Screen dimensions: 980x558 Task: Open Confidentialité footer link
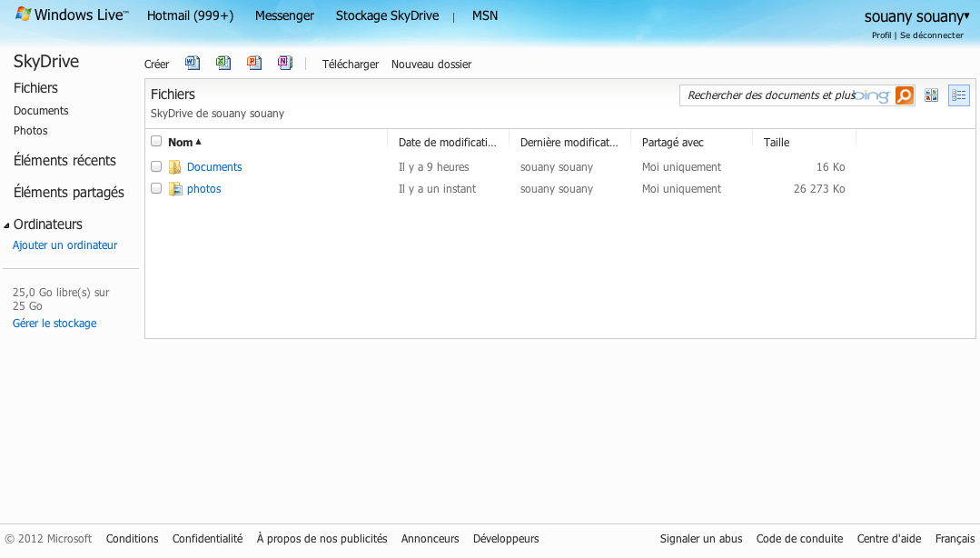(x=207, y=539)
